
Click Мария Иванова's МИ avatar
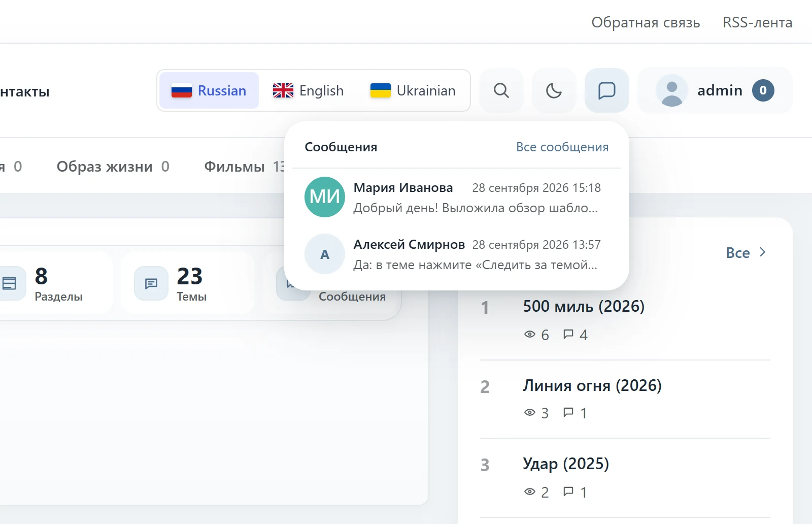tap(325, 197)
